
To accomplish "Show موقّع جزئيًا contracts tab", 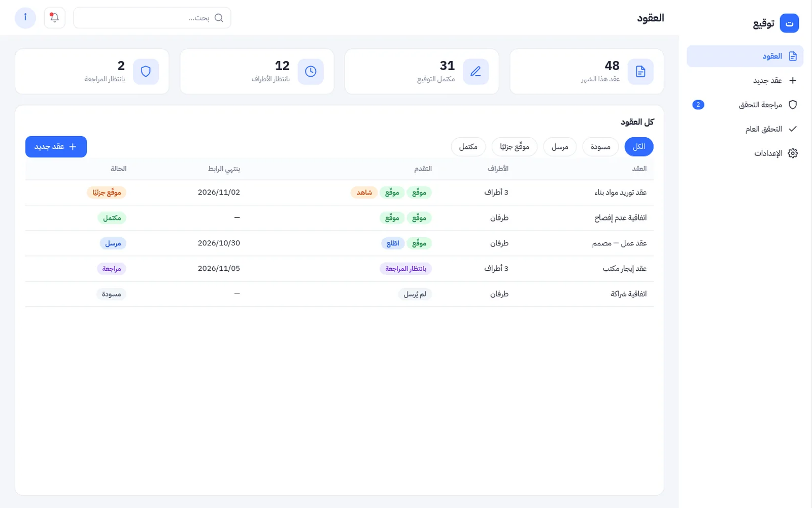I will click(x=515, y=147).
